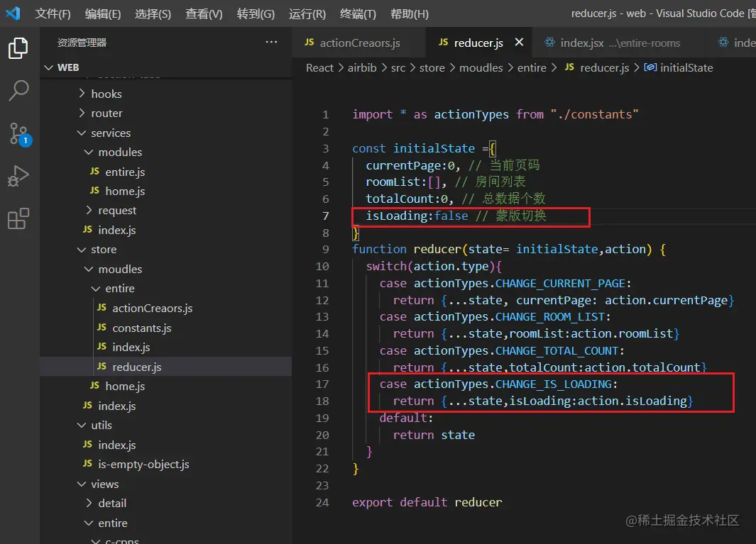Open the 运行(R) menu
Screen dimensions: 756x544
[307, 13]
